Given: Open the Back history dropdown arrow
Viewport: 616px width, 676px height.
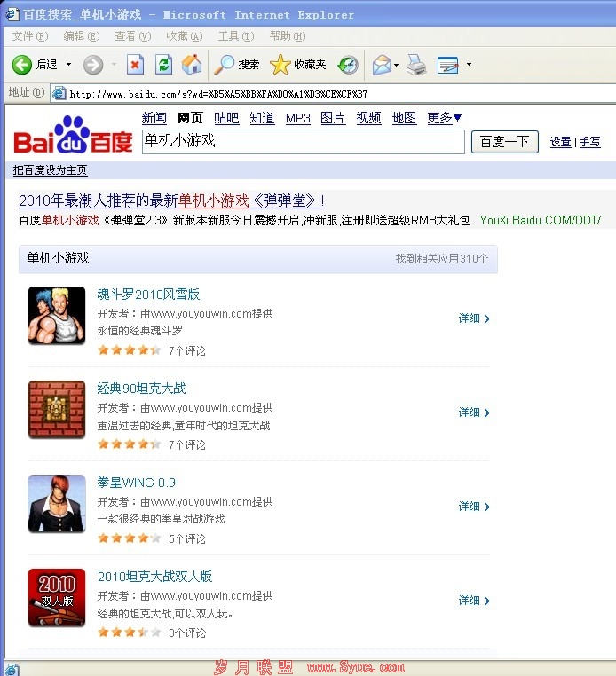Looking at the screenshot, I should pos(68,65).
